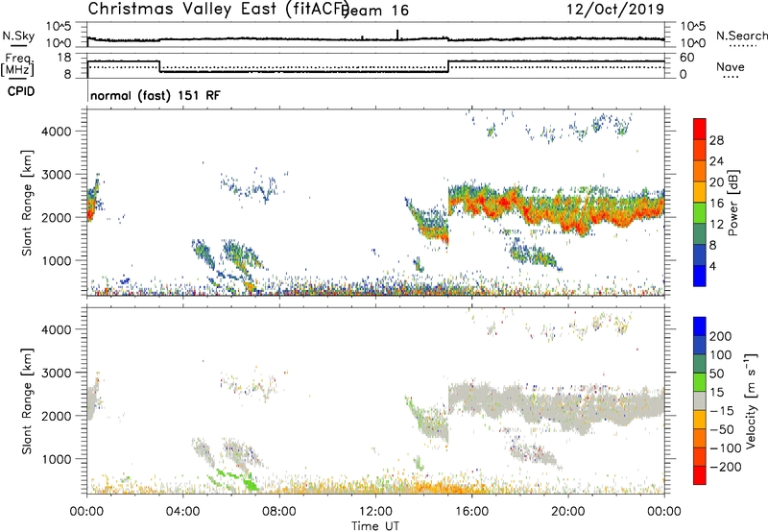Click the 18 MHz frequency tick label

coord(63,58)
